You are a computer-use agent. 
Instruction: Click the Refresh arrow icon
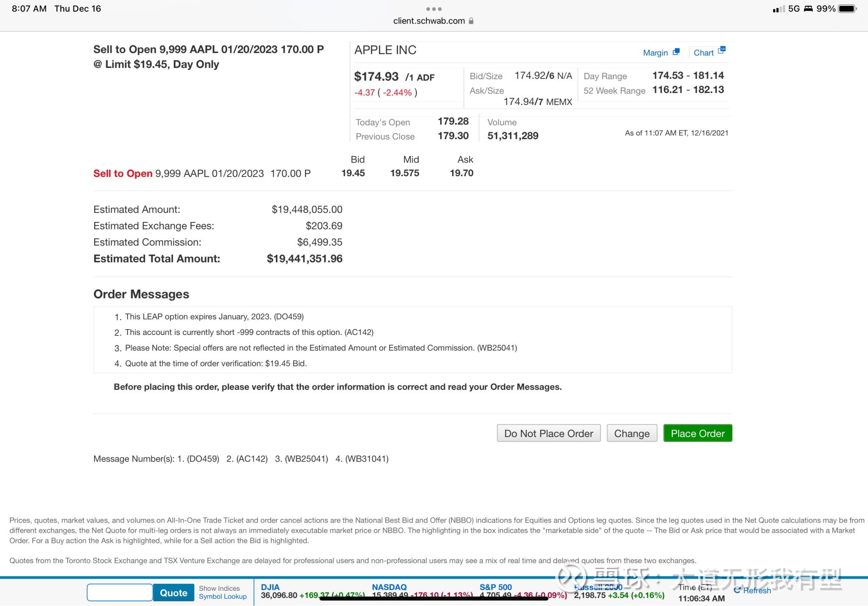point(737,589)
